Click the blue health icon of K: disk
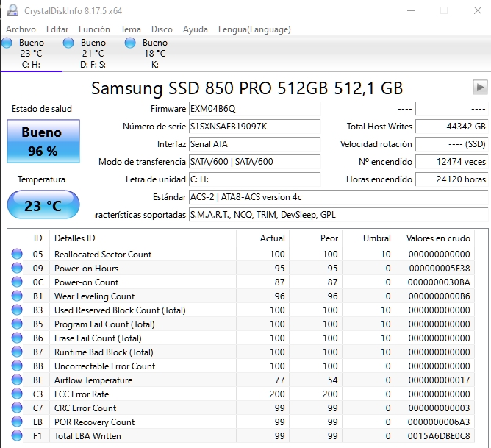Image resolution: width=491 pixels, height=448 pixels. [130, 43]
